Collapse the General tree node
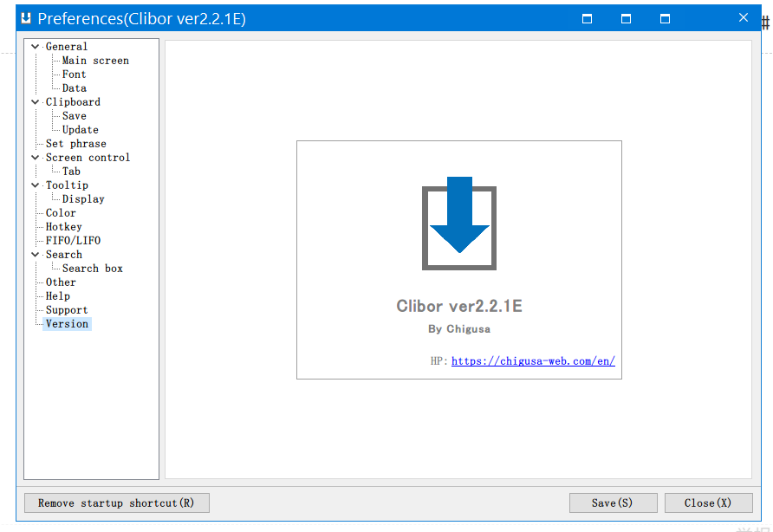Image resolution: width=773 pixels, height=532 pixels. click(x=36, y=47)
